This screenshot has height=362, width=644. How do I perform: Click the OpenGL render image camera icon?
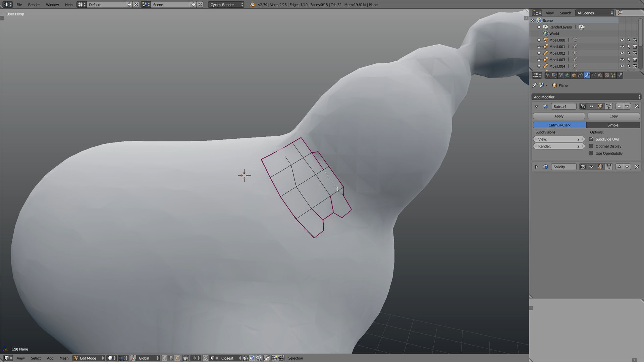(274, 358)
